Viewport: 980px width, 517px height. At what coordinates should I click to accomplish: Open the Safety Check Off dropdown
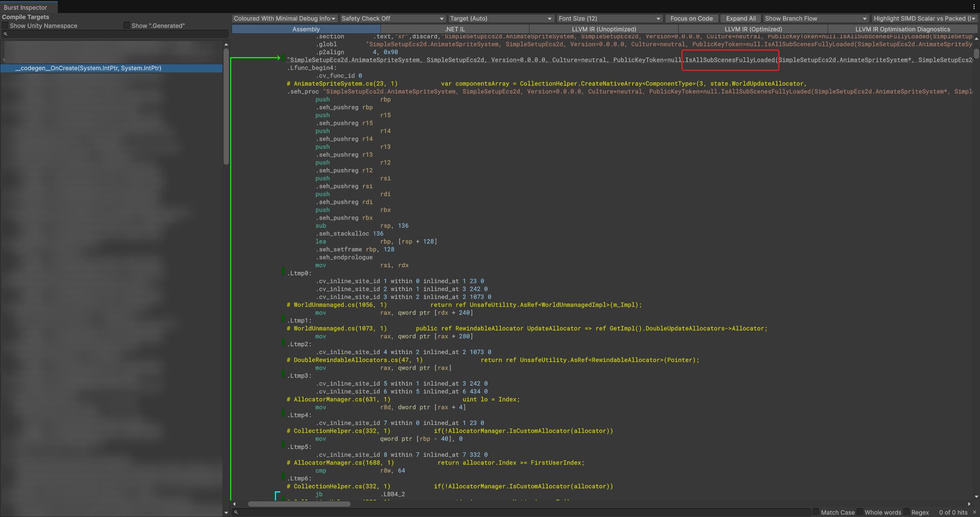click(x=393, y=18)
